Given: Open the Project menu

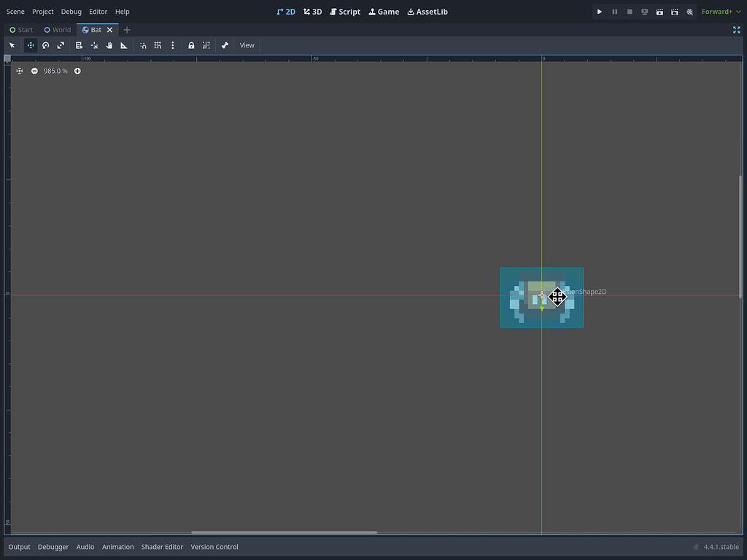Looking at the screenshot, I should click(43, 12).
